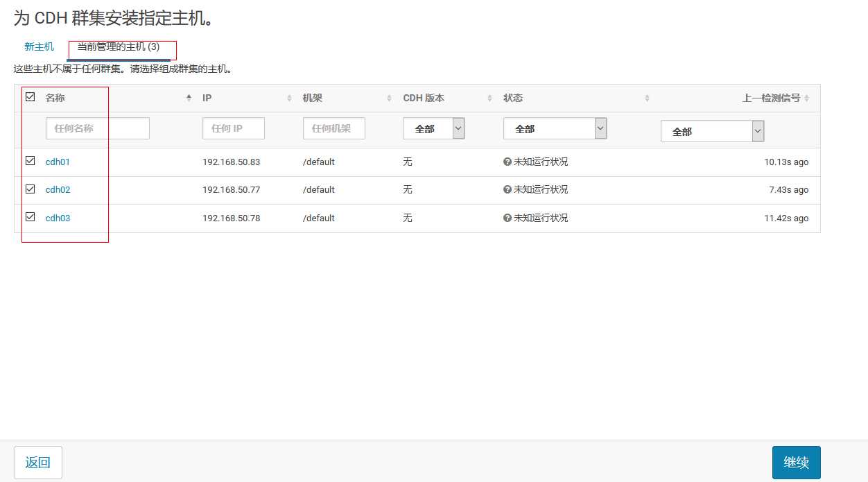Open the 上一检测信号 filter dropdown
The width and height of the screenshot is (868, 482).
point(713,131)
